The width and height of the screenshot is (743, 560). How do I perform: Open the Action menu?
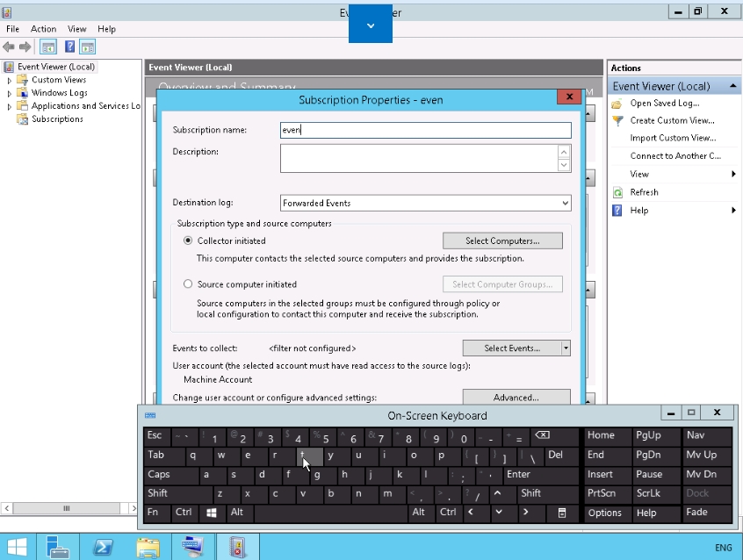(x=43, y=29)
